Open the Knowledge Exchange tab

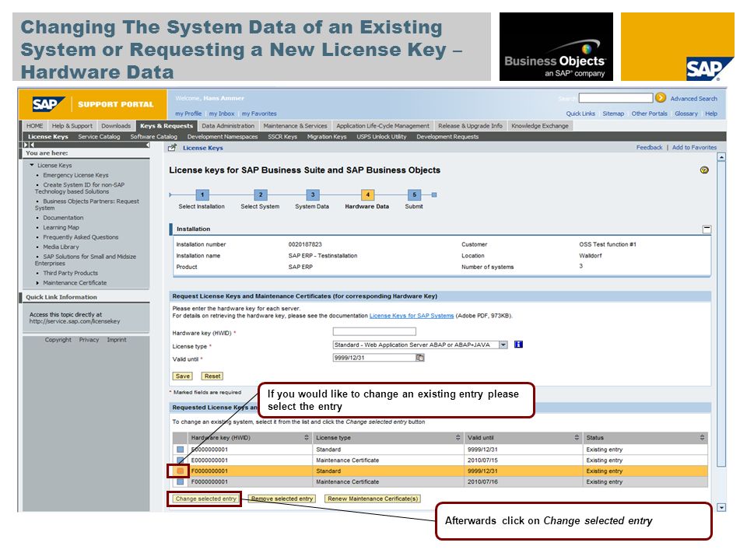coord(540,126)
